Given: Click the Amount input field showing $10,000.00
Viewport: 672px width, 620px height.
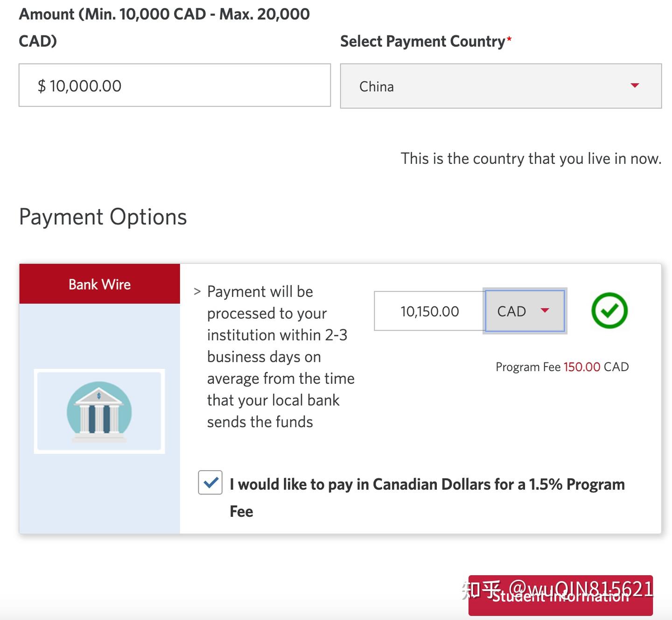Looking at the screenshot, I should pos(175,85).
